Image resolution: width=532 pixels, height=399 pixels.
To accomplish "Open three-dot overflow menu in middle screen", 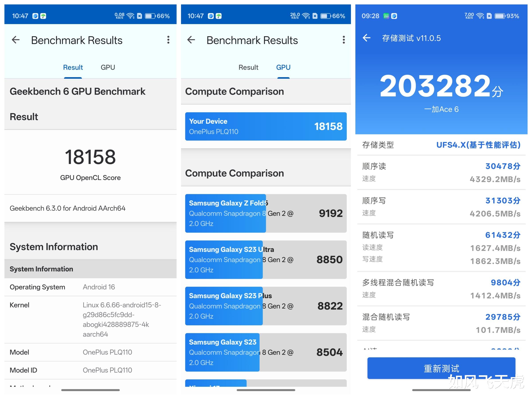I will (x=344, y=40).
